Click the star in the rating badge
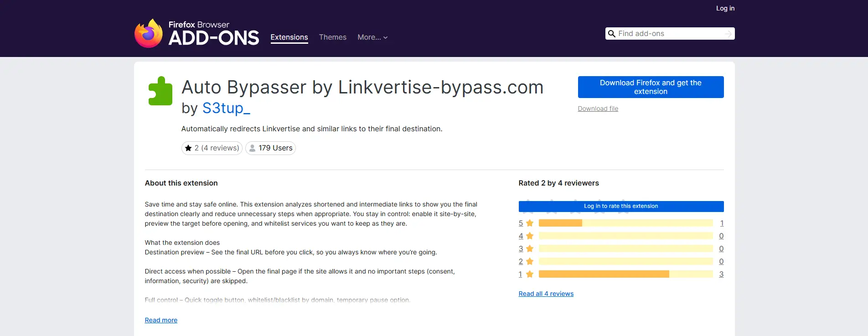 pyautogui.click(x=188, y=148)
